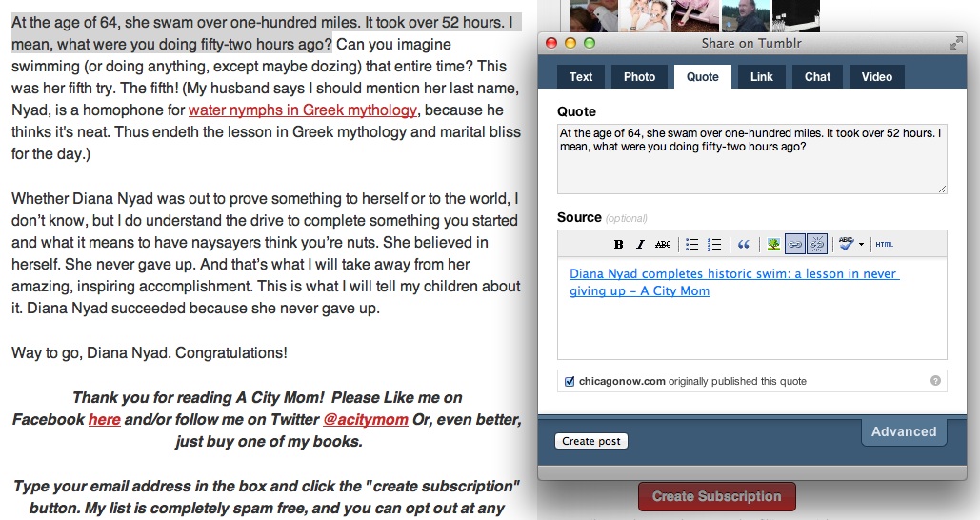Open the Facebook 'here' link
The image size is (980, 520).
[x=105, y=419]
